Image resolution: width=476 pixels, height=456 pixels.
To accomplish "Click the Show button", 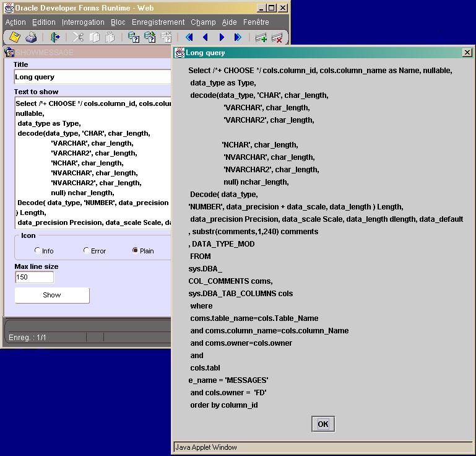I will [52, 295].
